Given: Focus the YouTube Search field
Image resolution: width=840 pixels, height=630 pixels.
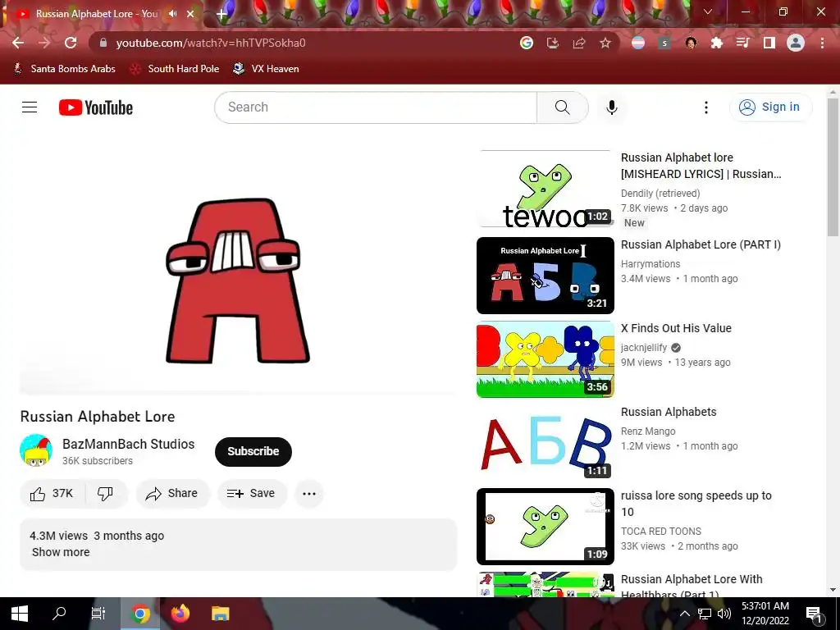Looking at the screenshot, I should point(376,107).
